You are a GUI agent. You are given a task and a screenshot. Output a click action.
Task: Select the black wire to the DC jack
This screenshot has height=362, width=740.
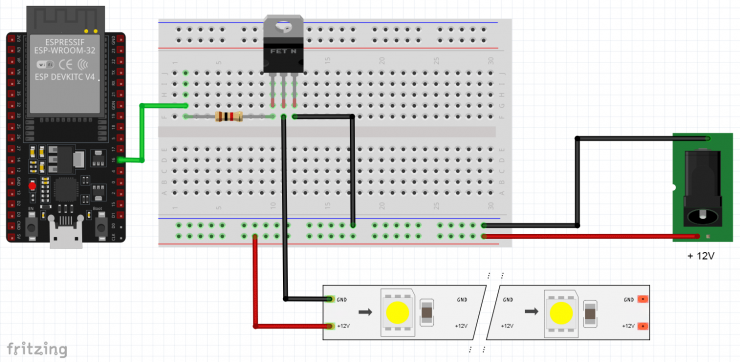[577, 182]
